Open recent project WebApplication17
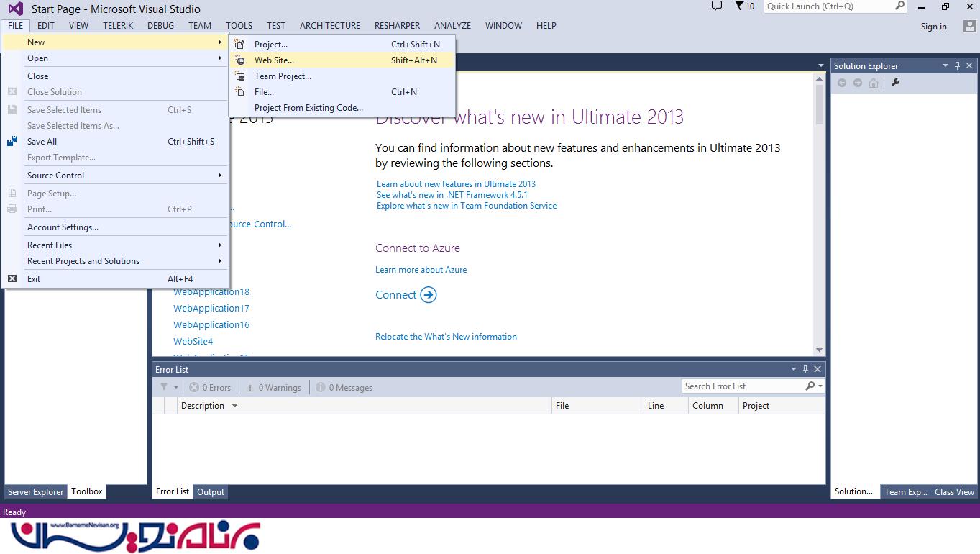This screenshot has height=554, width=980. (x=211, y=308)
